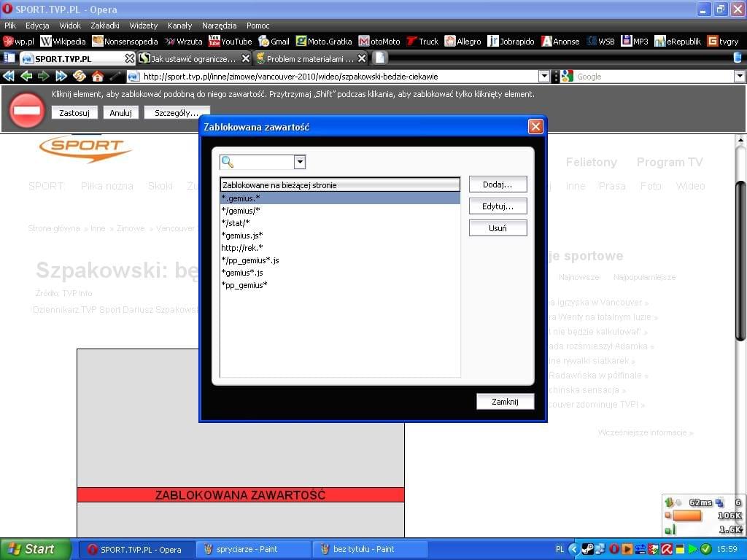Toggle the side panel icon left of tabs
Screen dimensions: 747x560
click(9, 58)
